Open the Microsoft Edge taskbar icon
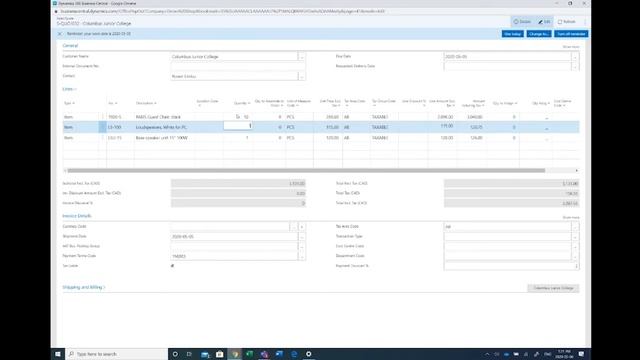Screen dimensions: 640x360 point(294,354)
